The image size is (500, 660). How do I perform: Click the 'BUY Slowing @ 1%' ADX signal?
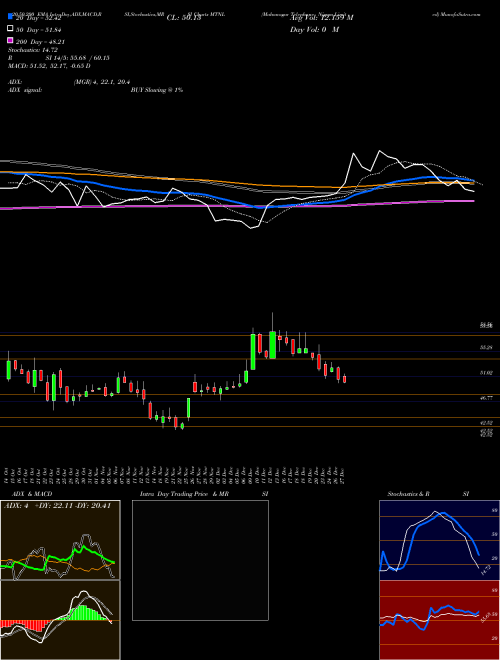click(x=157, y=90)
